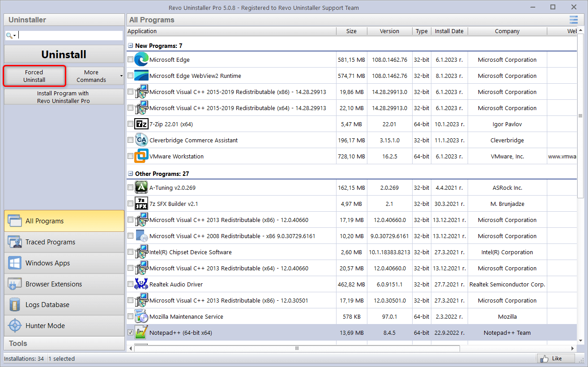Click the "Realtek Semiconductor Corp." cell
Viewport: 588px width, 367px height.
[x=507, y=284]
